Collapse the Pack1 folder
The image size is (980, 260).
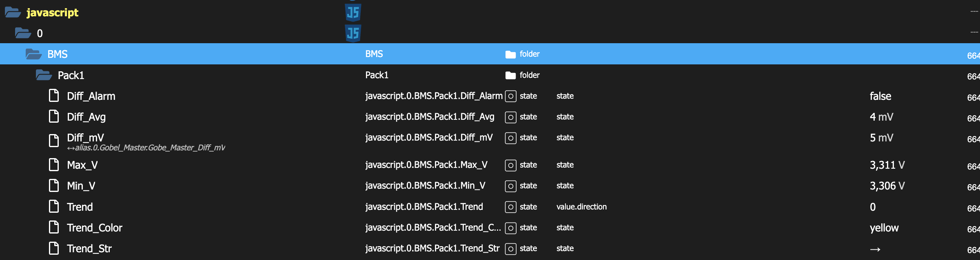44,75
